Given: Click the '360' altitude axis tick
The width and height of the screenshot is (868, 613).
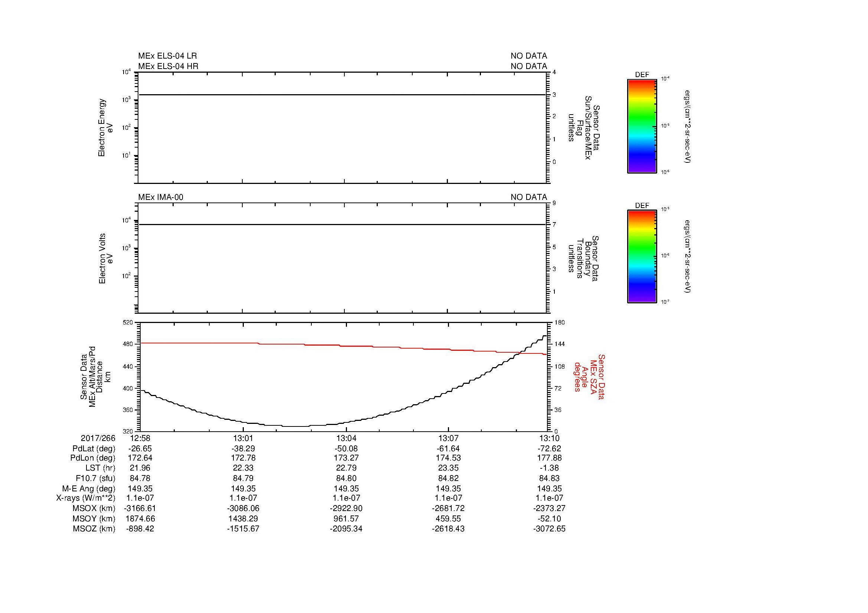Looking at the screenshot, I should [128, 410].
